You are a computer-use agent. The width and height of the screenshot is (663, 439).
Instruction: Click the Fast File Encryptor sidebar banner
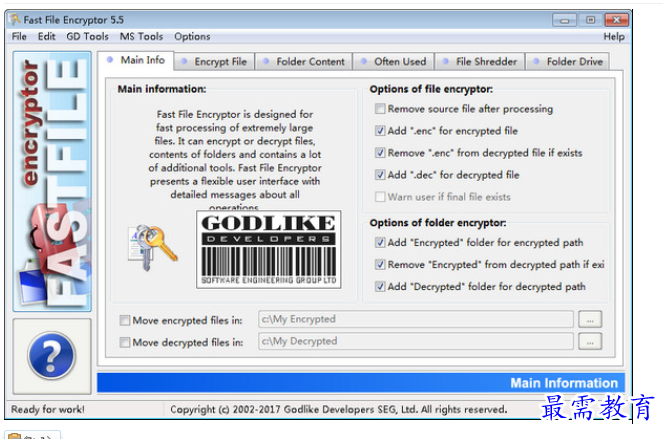pos(52,181)
